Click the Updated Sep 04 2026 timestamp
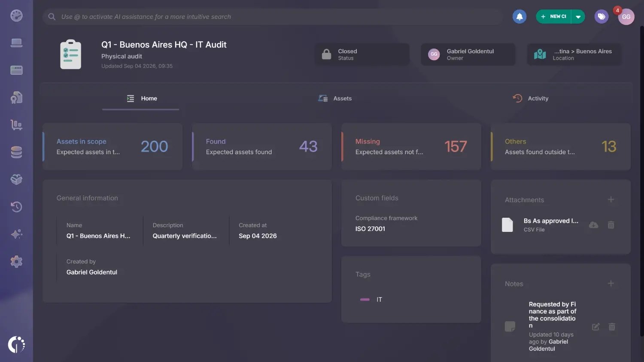The height and width of the screenshot is (362, 644). (137, 66)
